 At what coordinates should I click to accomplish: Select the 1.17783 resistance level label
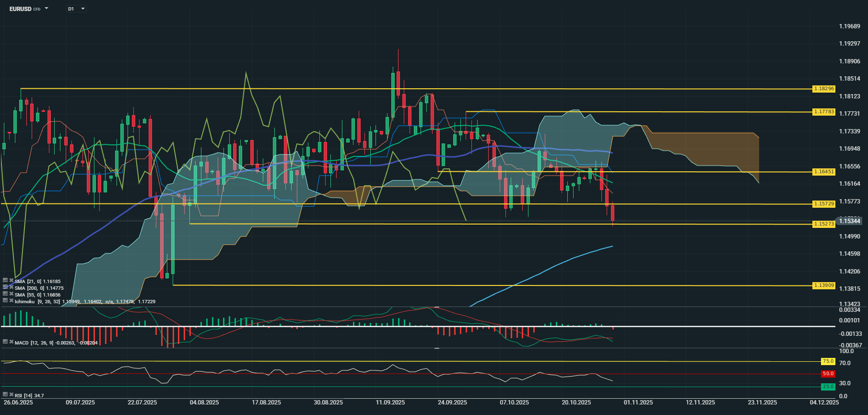(x=823, y=112)
